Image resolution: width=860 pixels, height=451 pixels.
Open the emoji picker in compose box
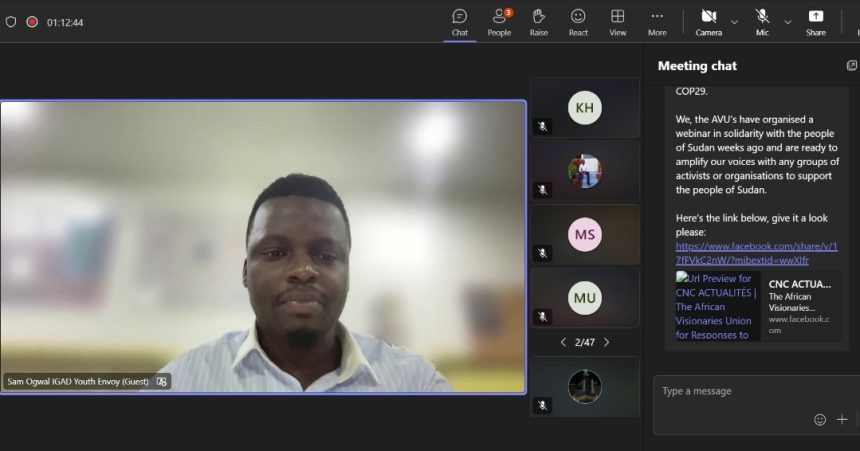820,420
